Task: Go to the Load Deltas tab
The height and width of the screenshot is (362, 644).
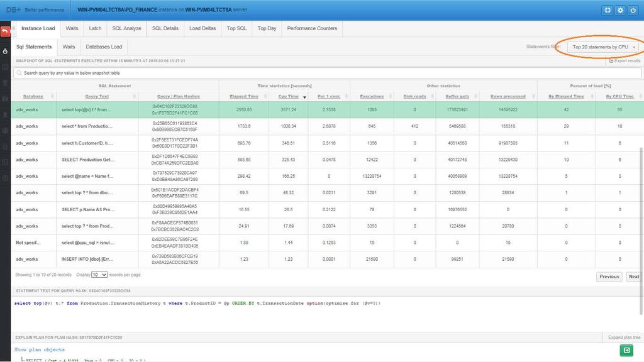Action: [203, 28]
